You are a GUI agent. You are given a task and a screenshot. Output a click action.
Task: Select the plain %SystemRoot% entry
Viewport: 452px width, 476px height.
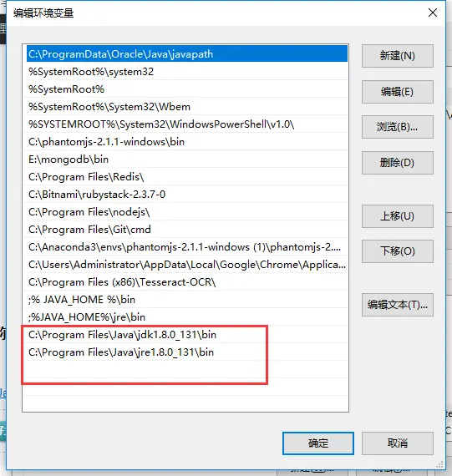pos(187,89)
